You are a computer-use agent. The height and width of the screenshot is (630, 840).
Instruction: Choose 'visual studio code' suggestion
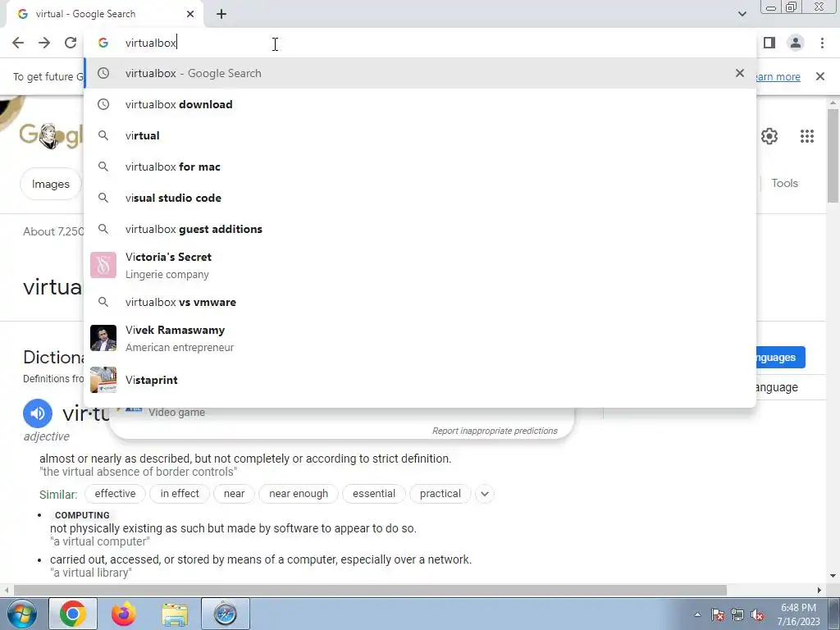coord(420,198)
